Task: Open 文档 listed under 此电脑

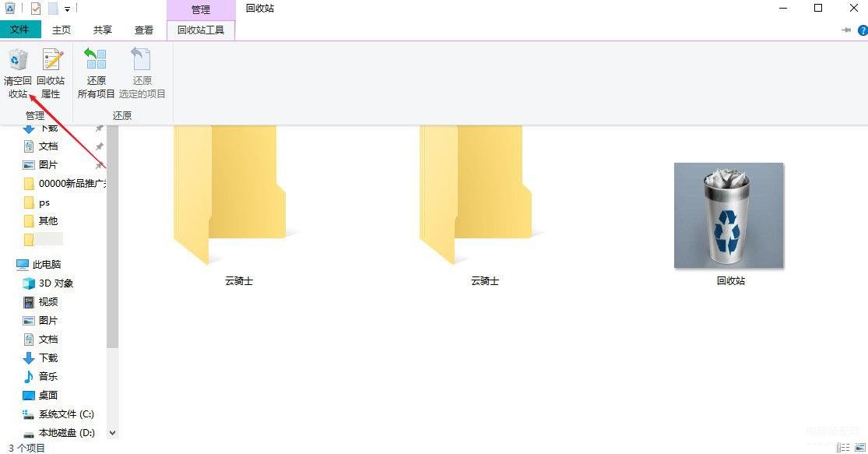Action: point(40,340)
